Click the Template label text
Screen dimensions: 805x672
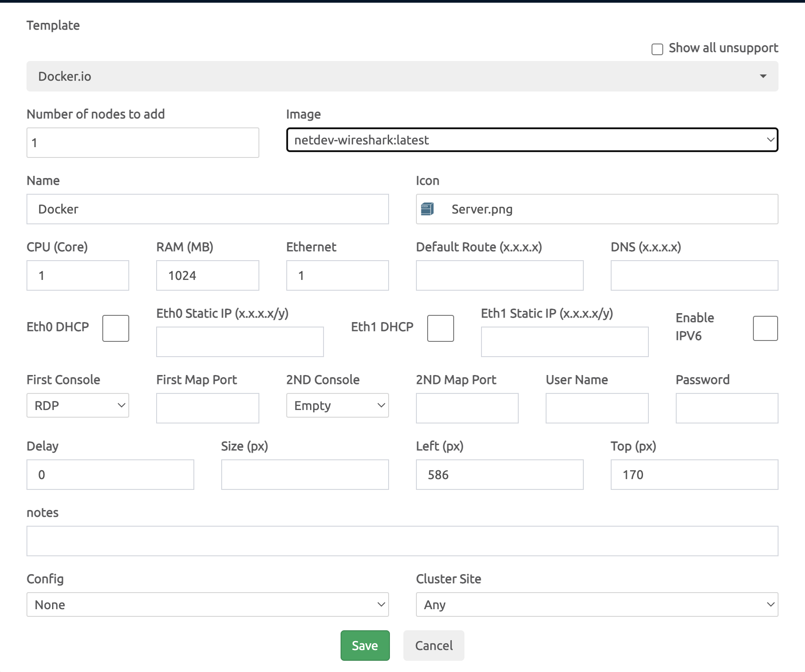pos(53,26)
